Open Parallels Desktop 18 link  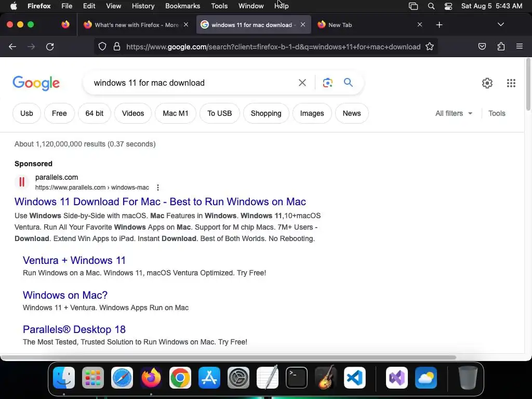coord(74,329)
